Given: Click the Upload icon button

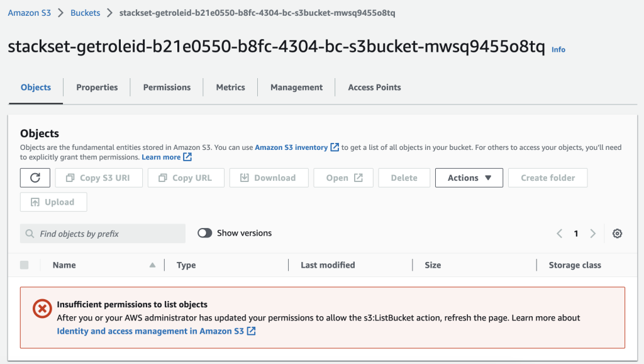Looking at the screenshot, I should [x=53, y=202].
